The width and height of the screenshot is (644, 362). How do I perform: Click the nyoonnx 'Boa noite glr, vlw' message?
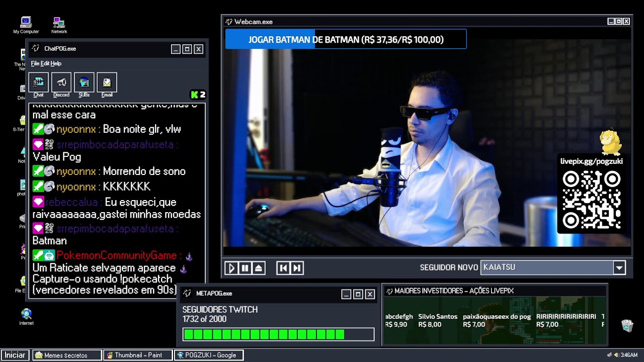pyautogui.click(x=107, y=129)
